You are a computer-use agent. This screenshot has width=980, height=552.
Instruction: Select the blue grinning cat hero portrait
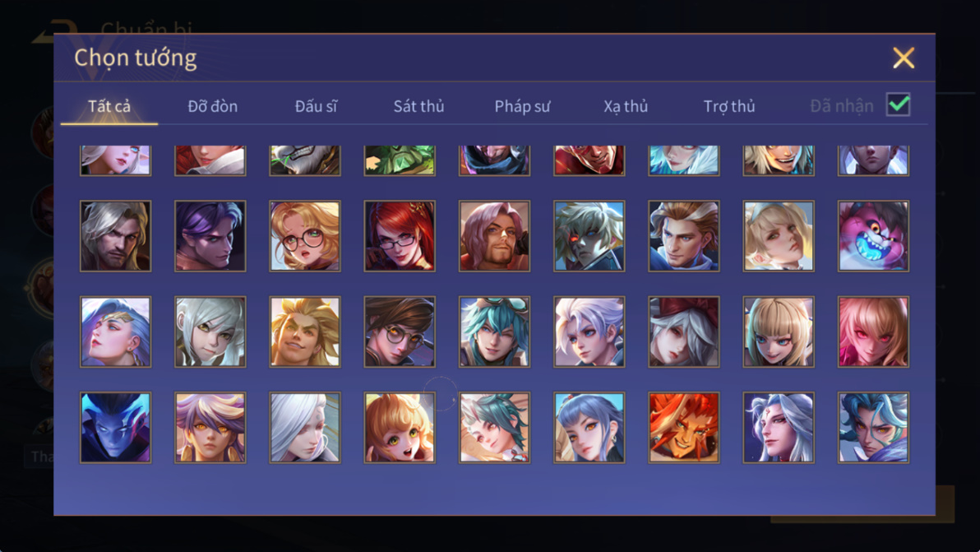(873, 235)
